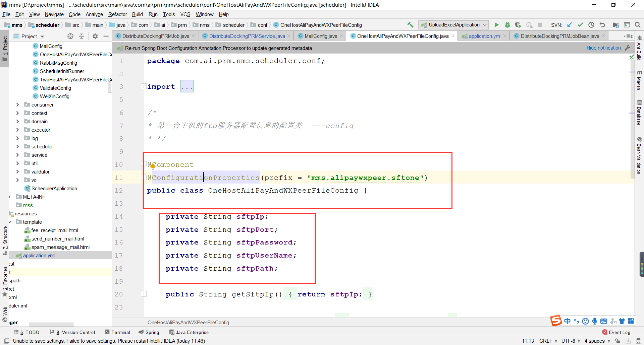Expand the service folder node
This screenshot has height=345, width=644.
click(18, 155)
